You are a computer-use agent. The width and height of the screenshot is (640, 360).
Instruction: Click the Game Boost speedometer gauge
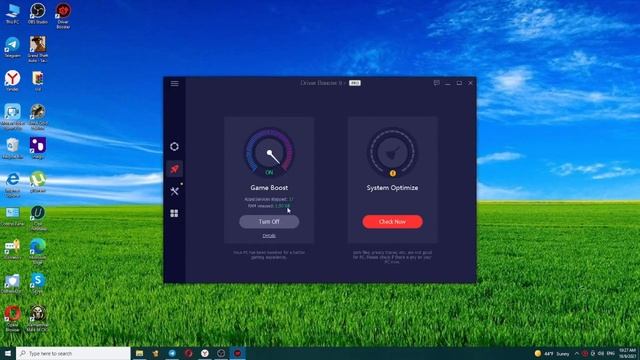tap(269, 153)
